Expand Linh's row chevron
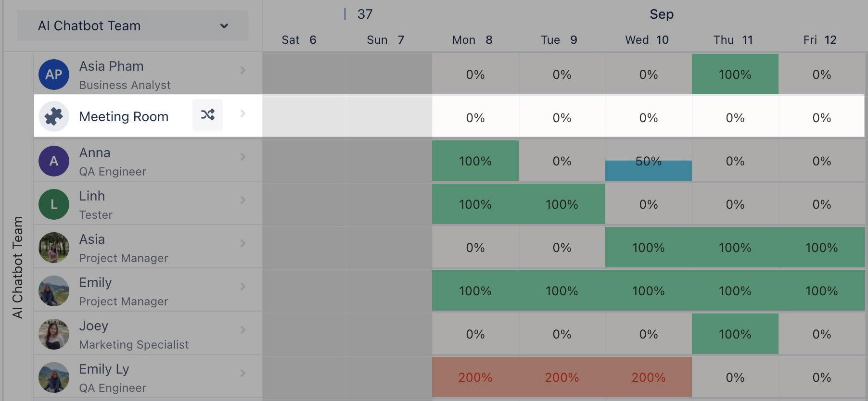Screen dimensions: 868x401 tap(243, 200)
